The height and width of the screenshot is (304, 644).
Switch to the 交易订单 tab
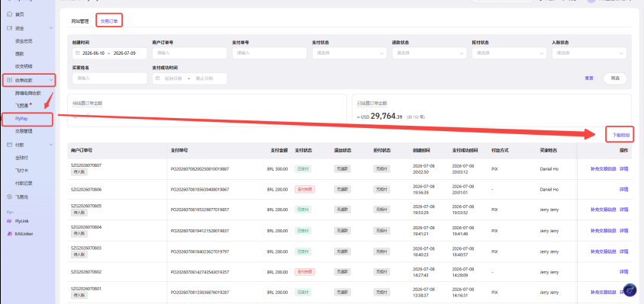click(x=109, y=21)
